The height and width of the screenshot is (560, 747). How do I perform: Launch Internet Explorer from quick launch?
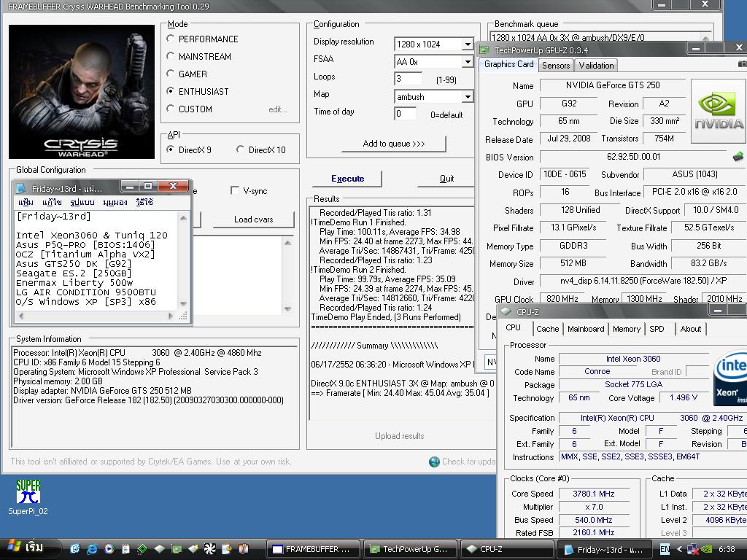tap(92, 548)
